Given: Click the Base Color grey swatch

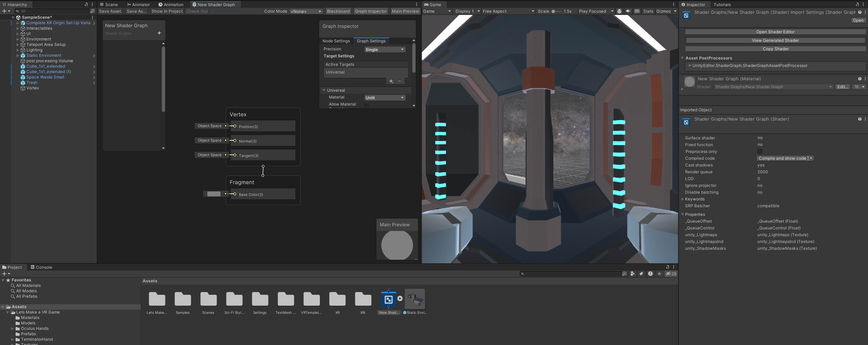Looking at the screenshot, I should click(x=214, y=194).
